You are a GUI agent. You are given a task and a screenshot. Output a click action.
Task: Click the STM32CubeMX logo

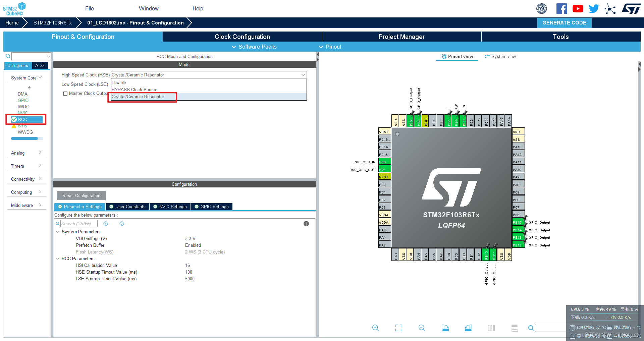(x=14, y=9)
